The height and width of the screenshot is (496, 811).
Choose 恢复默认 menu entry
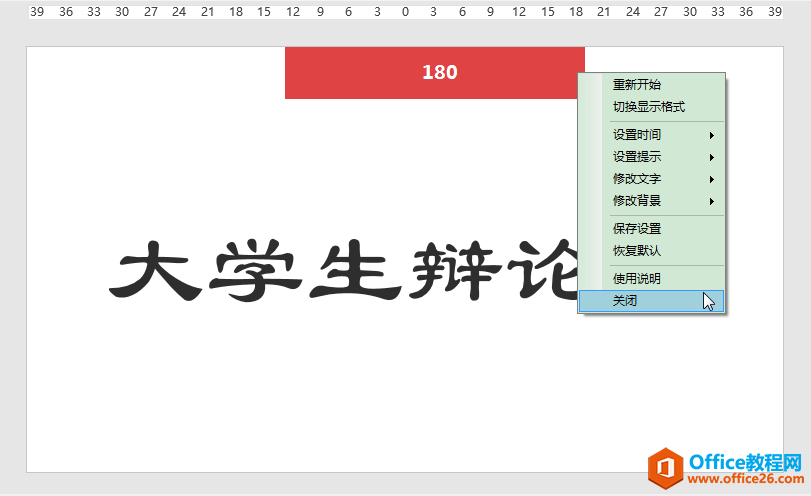click(x=652, y=251)
